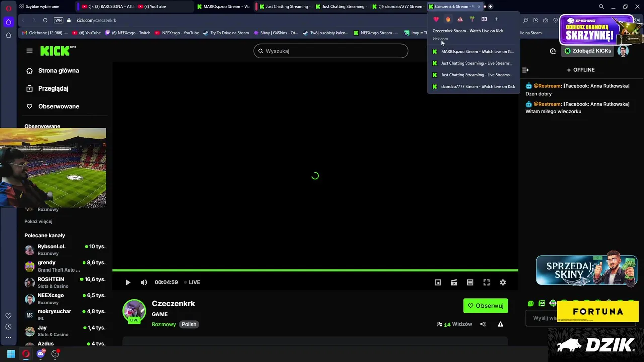
Task: Open the (3) YouTube tab
Action: 163,6
